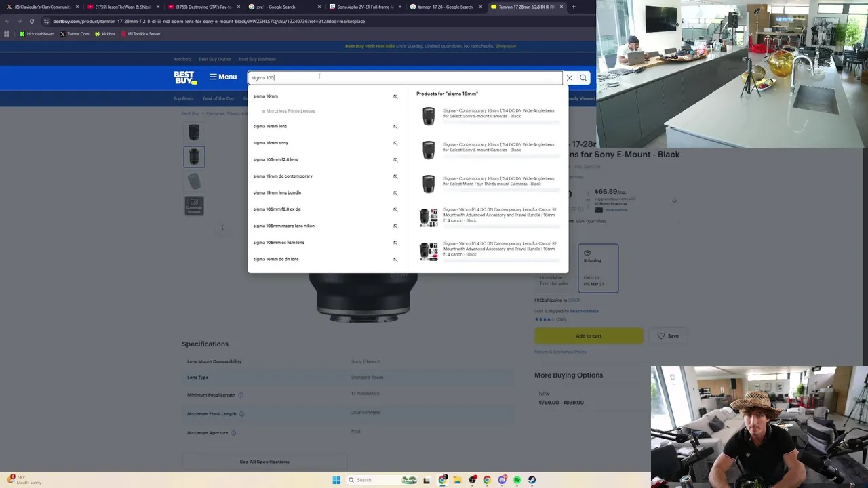The height and width of the screenshot is (488, 868).
Task: Click fill arrow beside 'sigma 16mm sony'
Action: click(395, 143)
